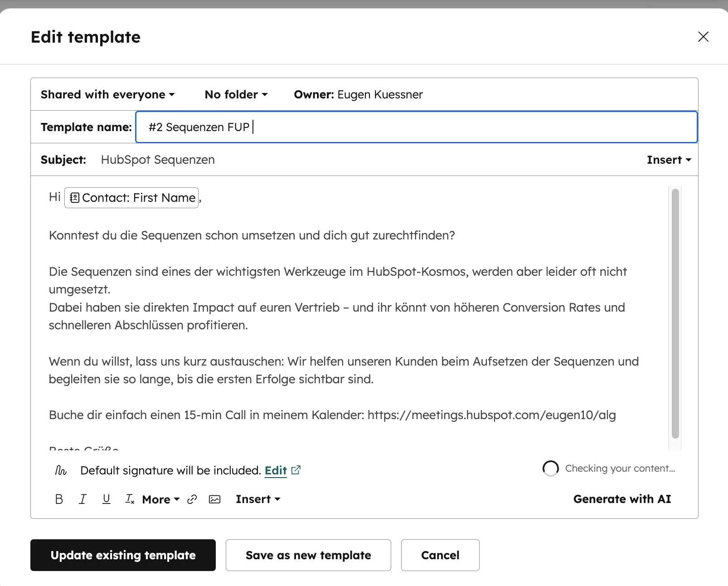Close the Edit template dialog
Screen dimensions: 728x586
(x=703, y=37)
